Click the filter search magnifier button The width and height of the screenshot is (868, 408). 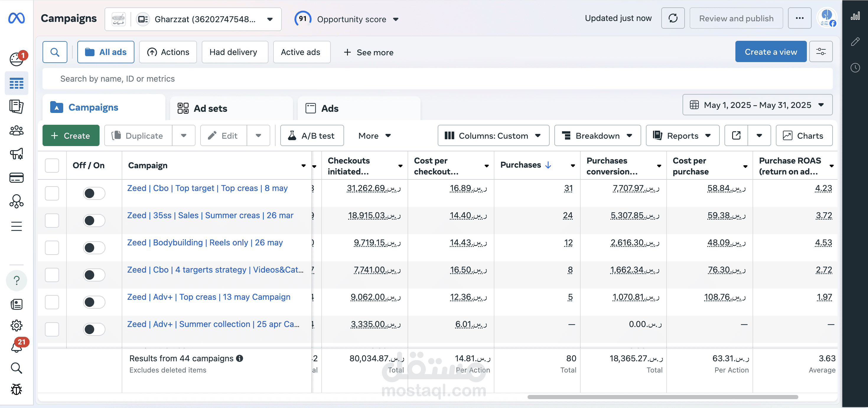[x=55, y=52]
